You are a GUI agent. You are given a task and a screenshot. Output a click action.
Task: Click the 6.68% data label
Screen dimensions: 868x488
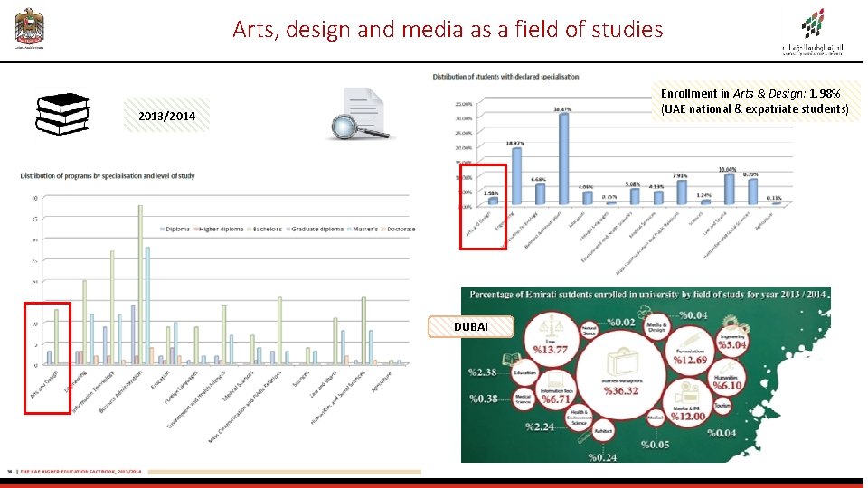(x=538, y=179)
